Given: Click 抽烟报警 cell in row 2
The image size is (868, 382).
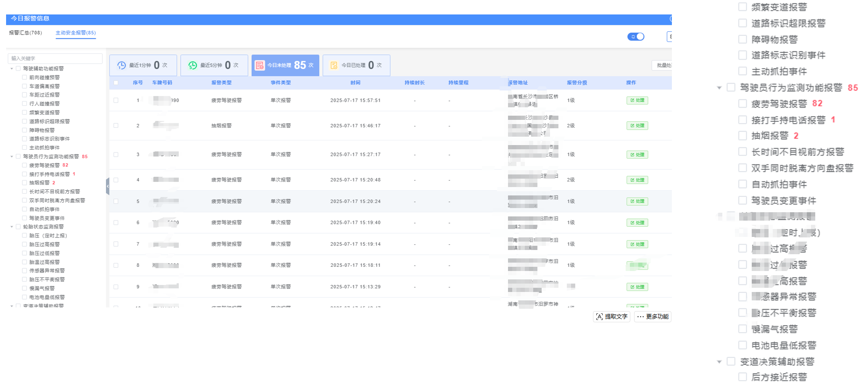Looking at the screenshot, I should pyautogui.click(x=221, y=125).
